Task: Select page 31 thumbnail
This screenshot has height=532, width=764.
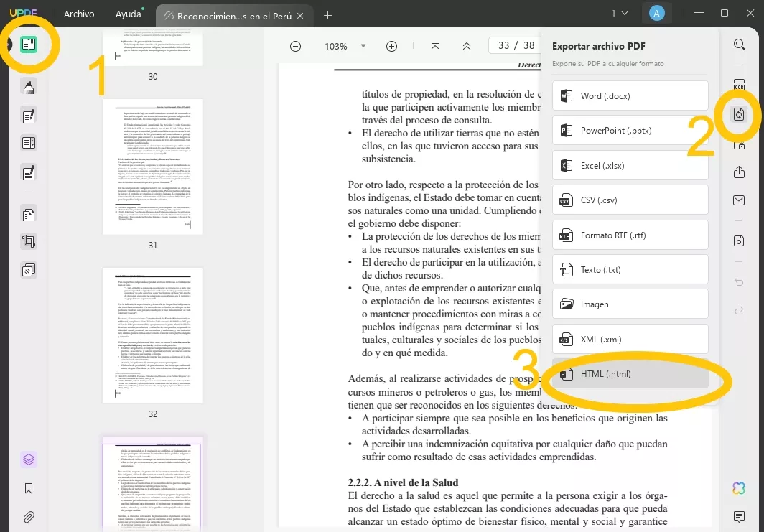Action: (x=152, y=167)
